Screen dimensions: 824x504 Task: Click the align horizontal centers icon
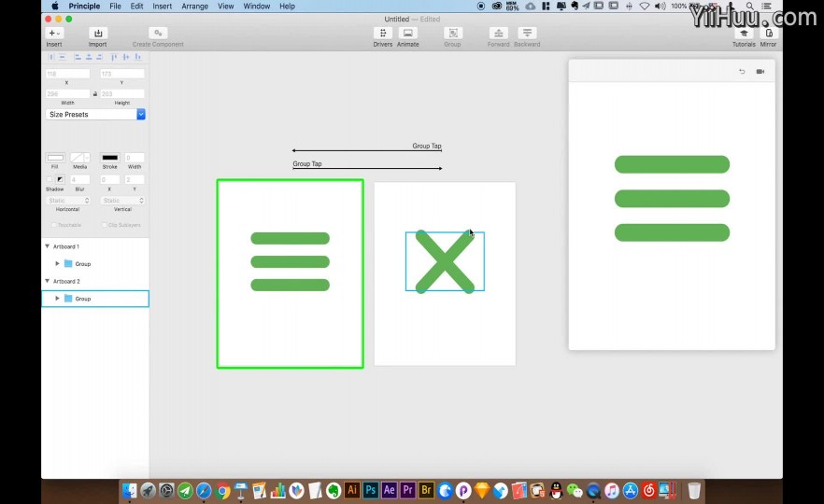pyautogui.click(x=88, y=57)
